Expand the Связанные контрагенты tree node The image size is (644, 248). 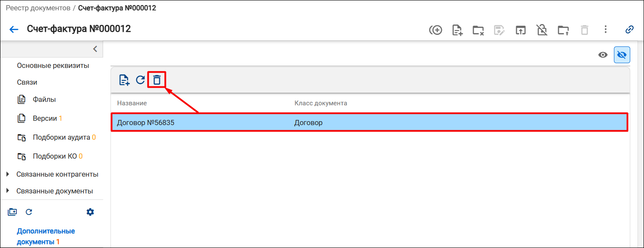click(8, 175)
